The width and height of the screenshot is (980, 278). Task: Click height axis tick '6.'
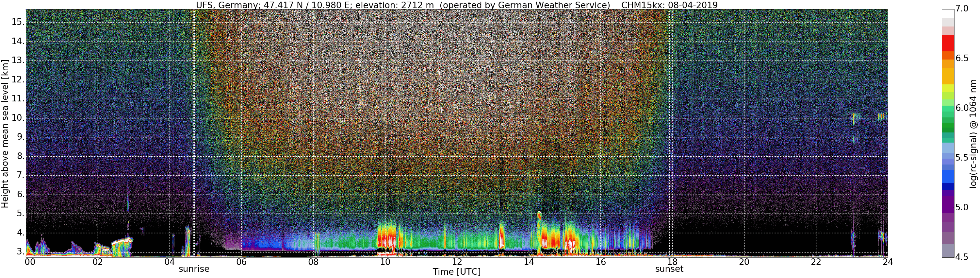(x=20, y=195)
